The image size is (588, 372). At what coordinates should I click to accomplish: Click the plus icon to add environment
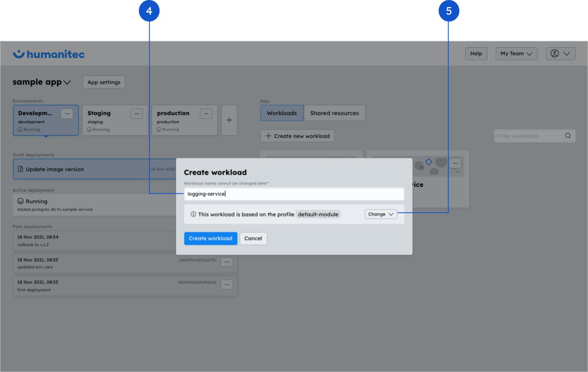(x=229, y=120)
